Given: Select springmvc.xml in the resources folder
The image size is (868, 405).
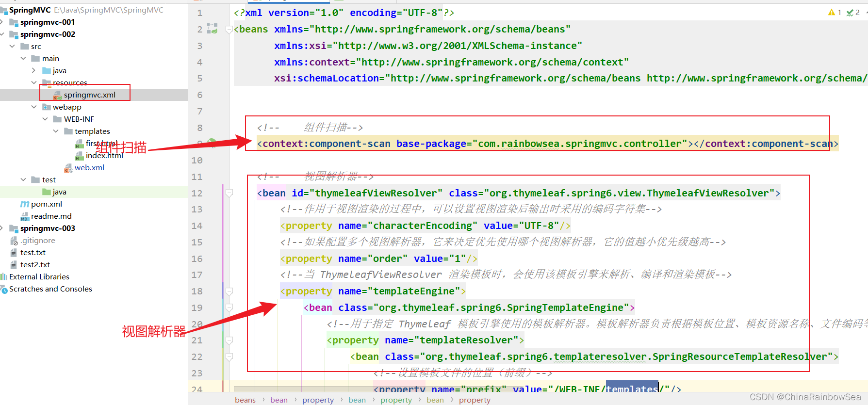Looking at the screenshot, I should pyautogui.click(x=89, y=95).
